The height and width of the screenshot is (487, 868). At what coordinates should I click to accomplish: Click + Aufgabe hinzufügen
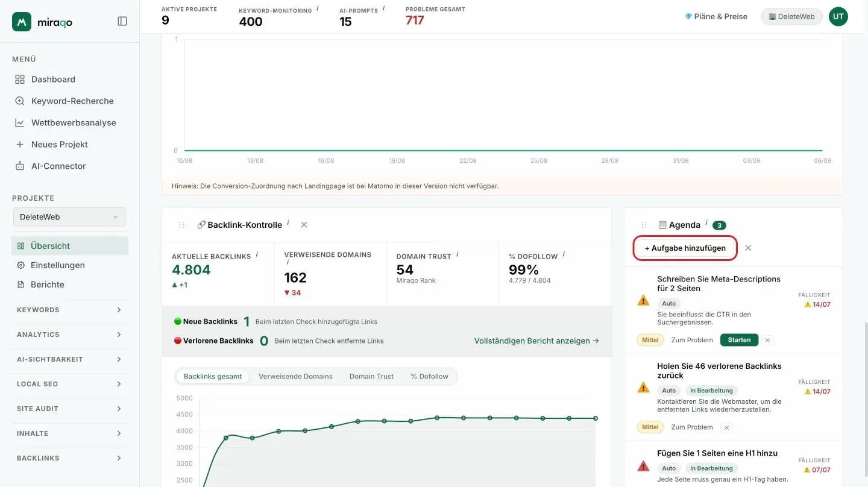pos(685,248)
